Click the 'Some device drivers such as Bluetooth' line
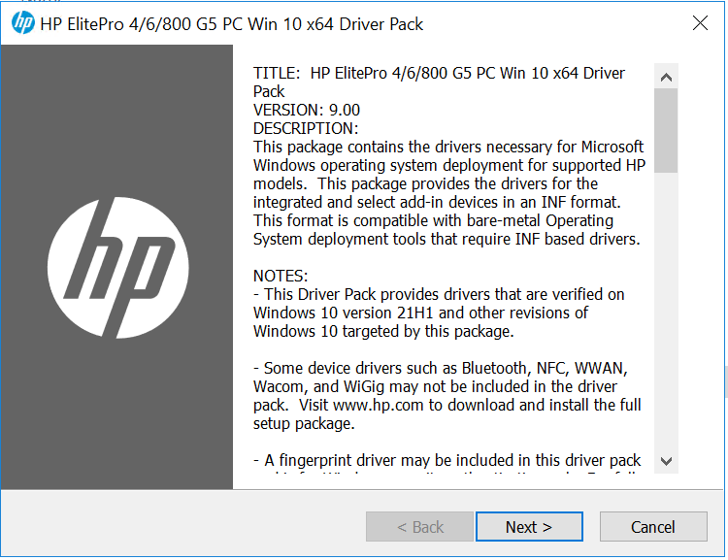This screenshot has width=728, height=560. click(440, 368)
